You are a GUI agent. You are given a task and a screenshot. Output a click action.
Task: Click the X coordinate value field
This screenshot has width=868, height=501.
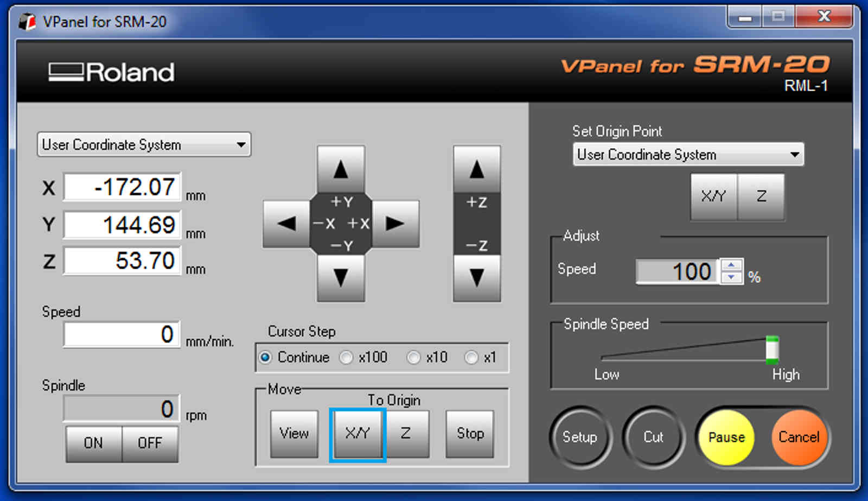click(122, 187)
